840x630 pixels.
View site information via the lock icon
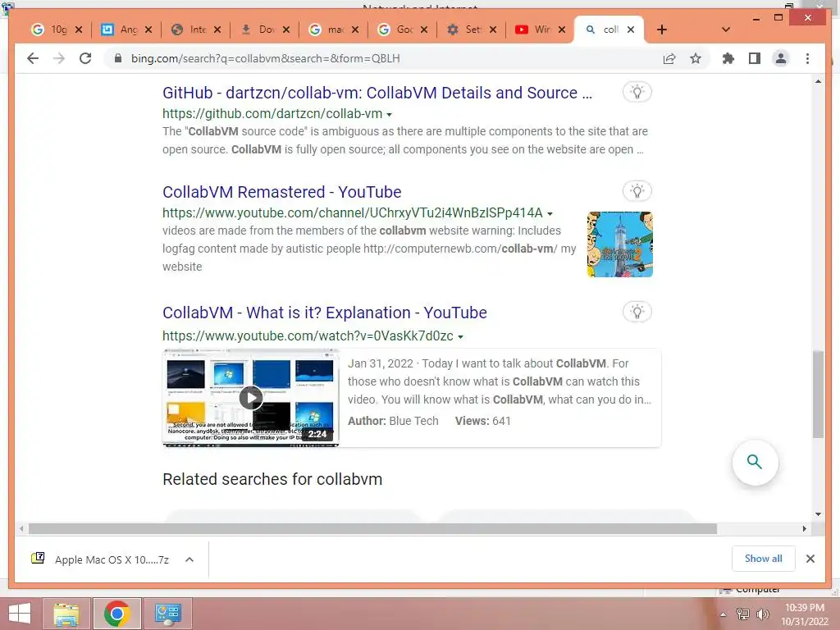[118, 58]
